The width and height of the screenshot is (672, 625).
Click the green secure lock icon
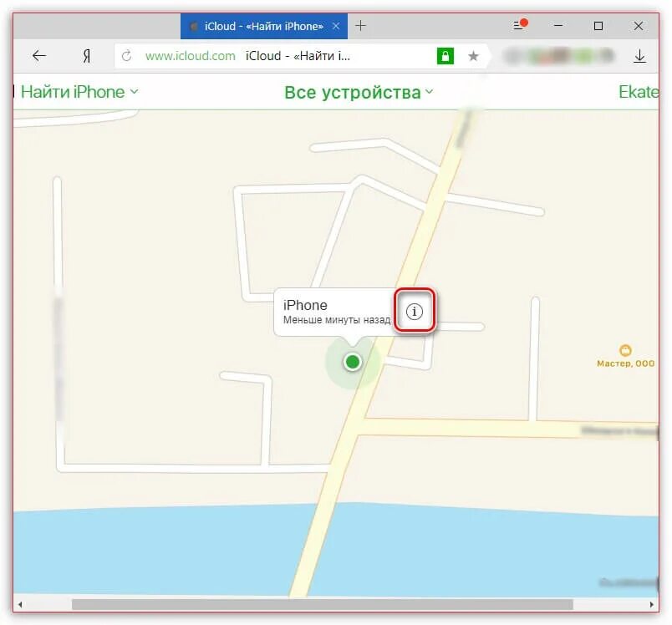(x=445, y=56)
